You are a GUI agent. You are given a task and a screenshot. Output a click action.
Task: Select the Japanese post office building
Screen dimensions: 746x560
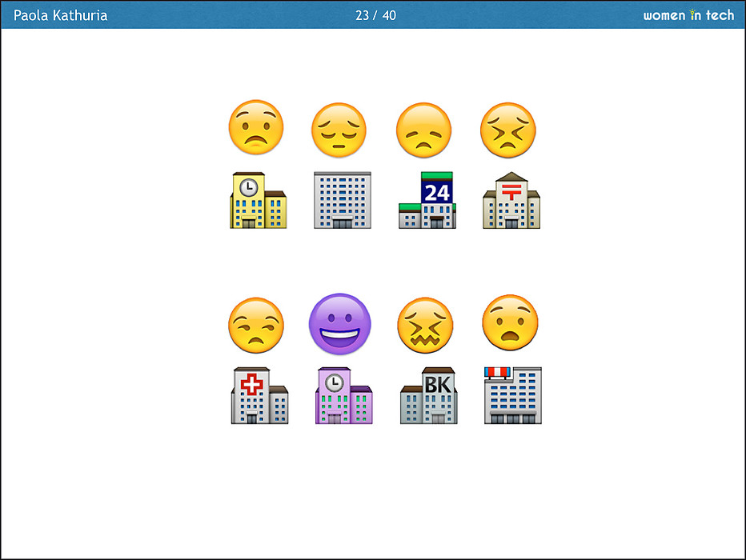[x=512, y=201]
